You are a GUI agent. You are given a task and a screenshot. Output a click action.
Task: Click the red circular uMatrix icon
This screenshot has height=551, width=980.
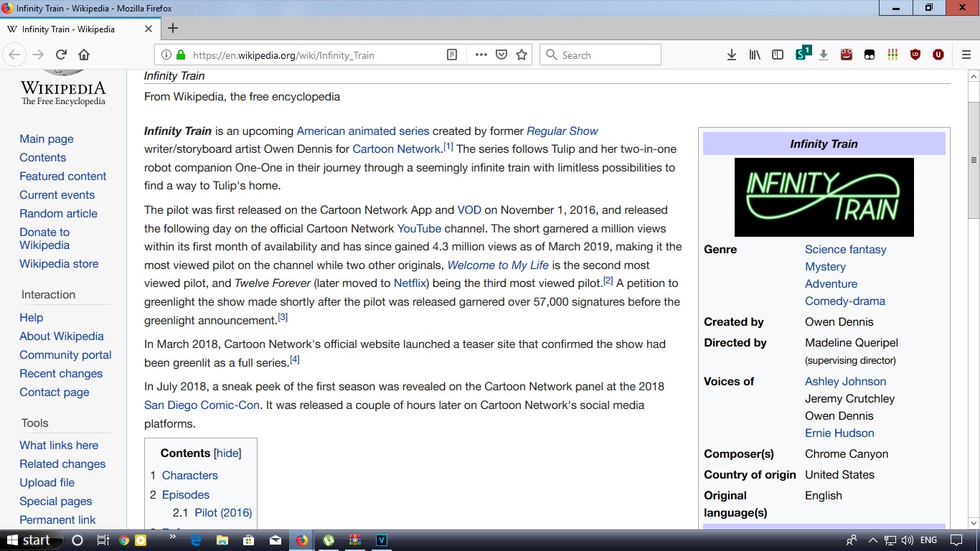tap(938, 55)
